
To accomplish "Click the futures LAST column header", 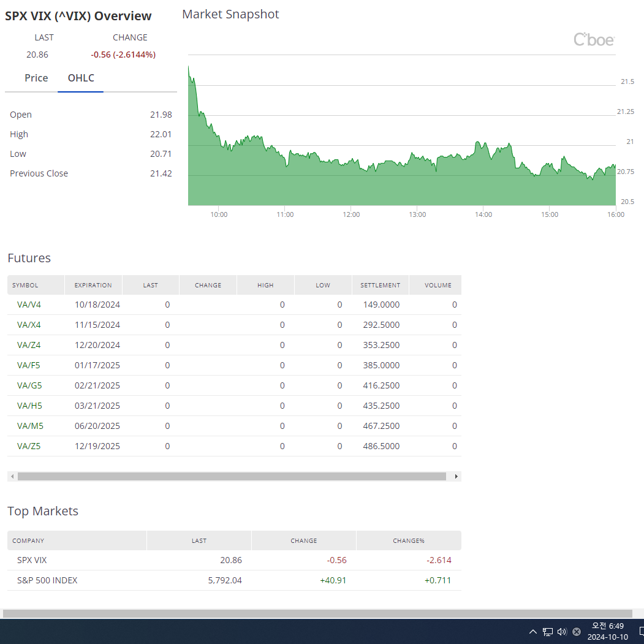I will click(x=151, y=285).
